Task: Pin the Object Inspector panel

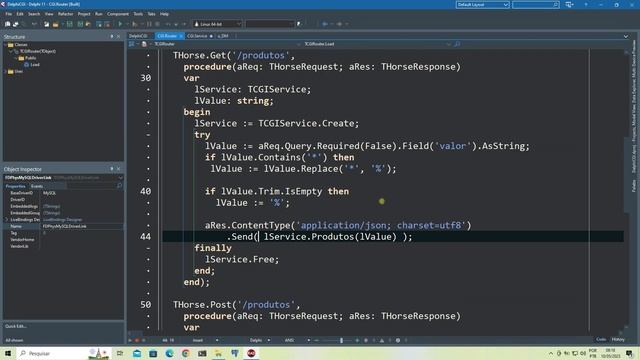Action: tap(112, 169)
